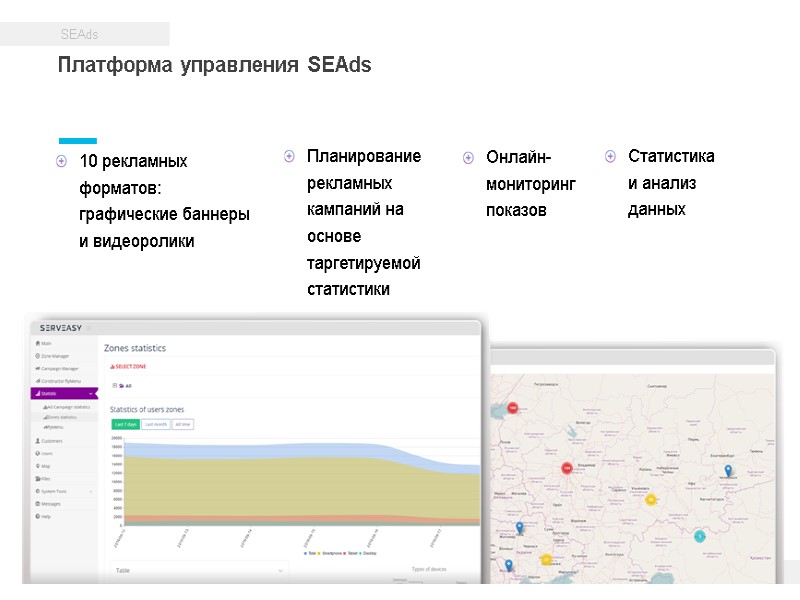Switch statistics view to 'Last month'
The height and width of the screenshot is (600, 800).
[x=156, y=425]
